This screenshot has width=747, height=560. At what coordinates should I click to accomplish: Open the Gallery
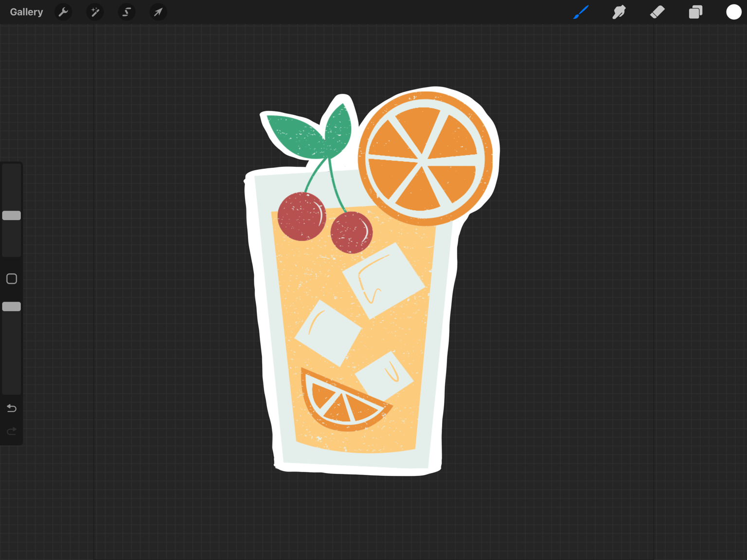[26, 12]
